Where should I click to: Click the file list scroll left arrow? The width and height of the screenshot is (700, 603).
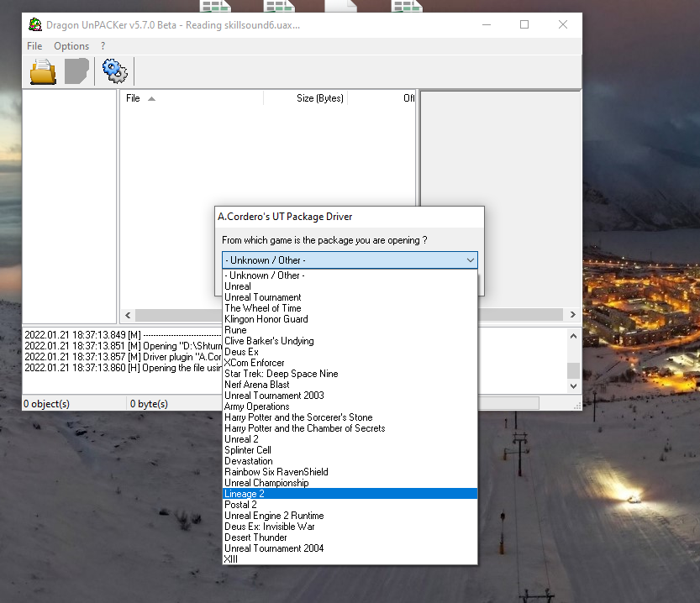128,315
